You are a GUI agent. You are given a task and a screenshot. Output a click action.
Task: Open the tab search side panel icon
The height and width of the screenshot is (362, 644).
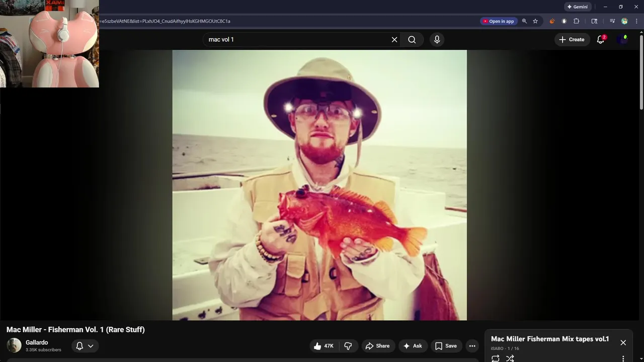[594, 21]
